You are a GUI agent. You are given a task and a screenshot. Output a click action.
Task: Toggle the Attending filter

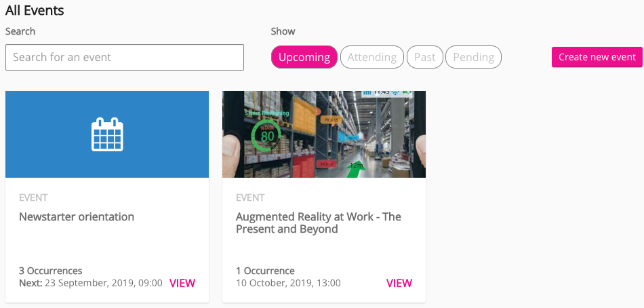point(371,57)
